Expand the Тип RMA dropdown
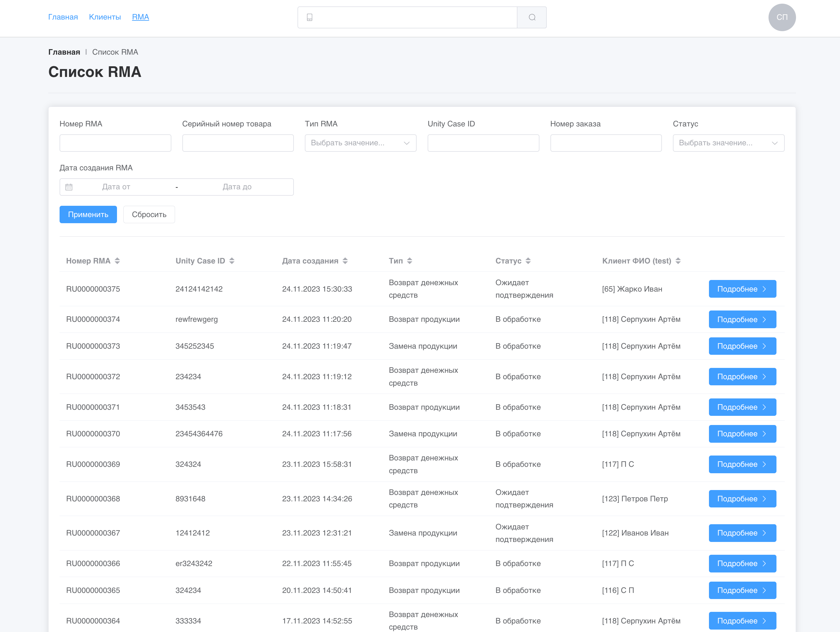The height and width of the screenshot is (632, 840). (360, 143)
